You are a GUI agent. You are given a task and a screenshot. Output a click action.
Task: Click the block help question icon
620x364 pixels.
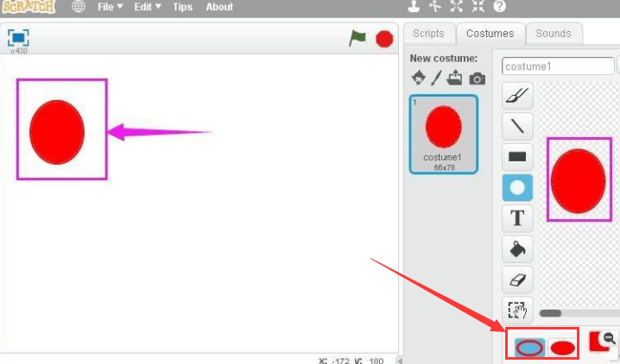click(x=500, y=6)
